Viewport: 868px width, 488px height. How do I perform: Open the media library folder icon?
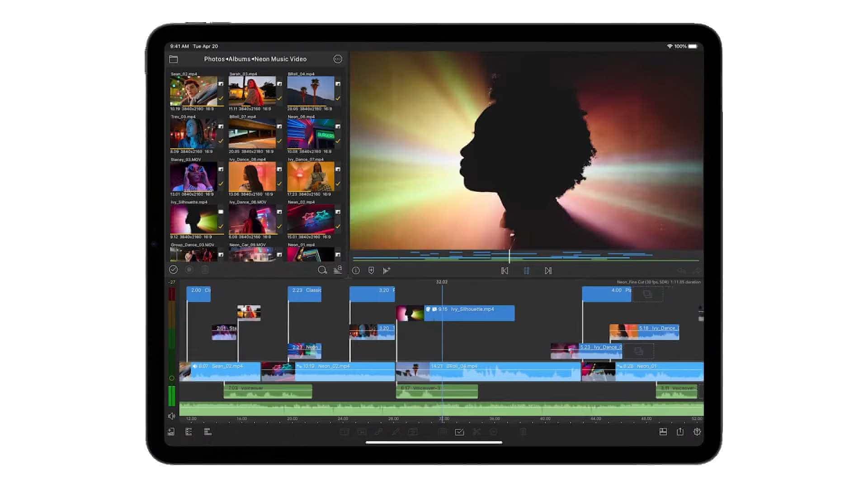[173, 59]
